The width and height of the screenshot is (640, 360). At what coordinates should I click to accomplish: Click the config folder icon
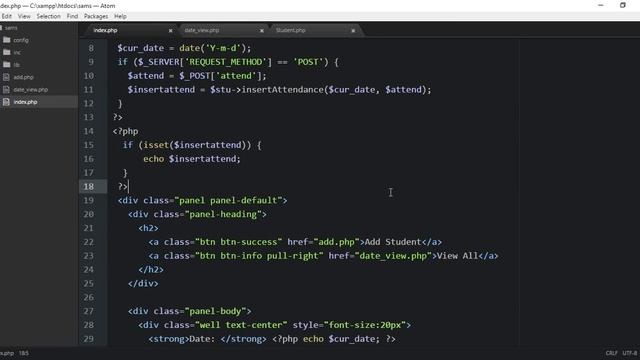coord(7,40)
